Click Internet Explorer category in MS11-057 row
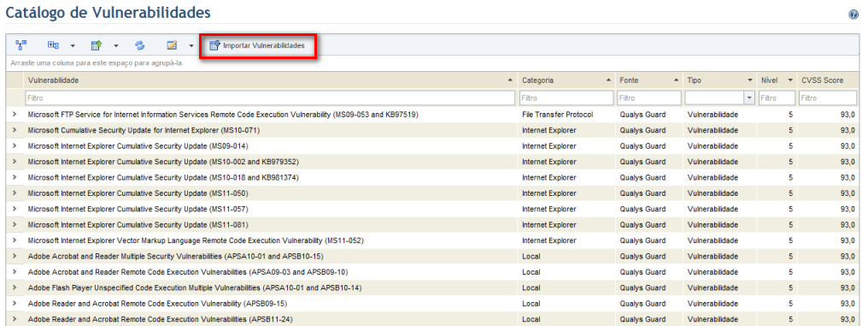This screenshot has width=868, height=326. [x=549, y=209]
